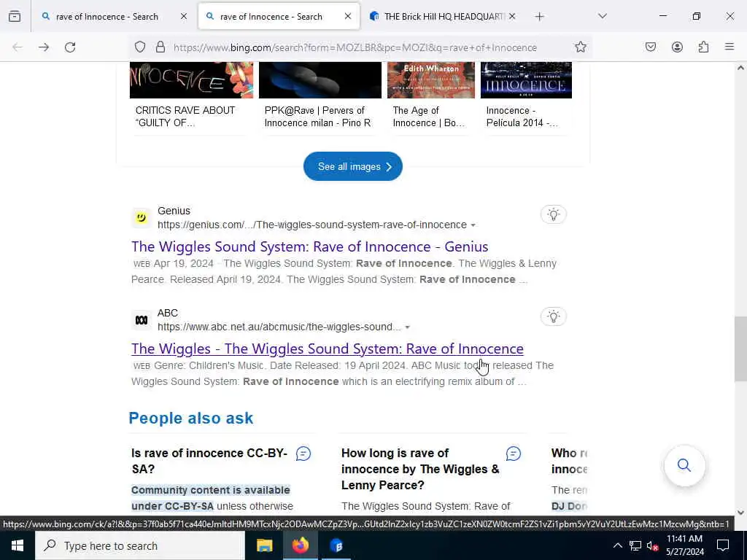
Task: Click floating magnifier search button
Action: (684, 465)
